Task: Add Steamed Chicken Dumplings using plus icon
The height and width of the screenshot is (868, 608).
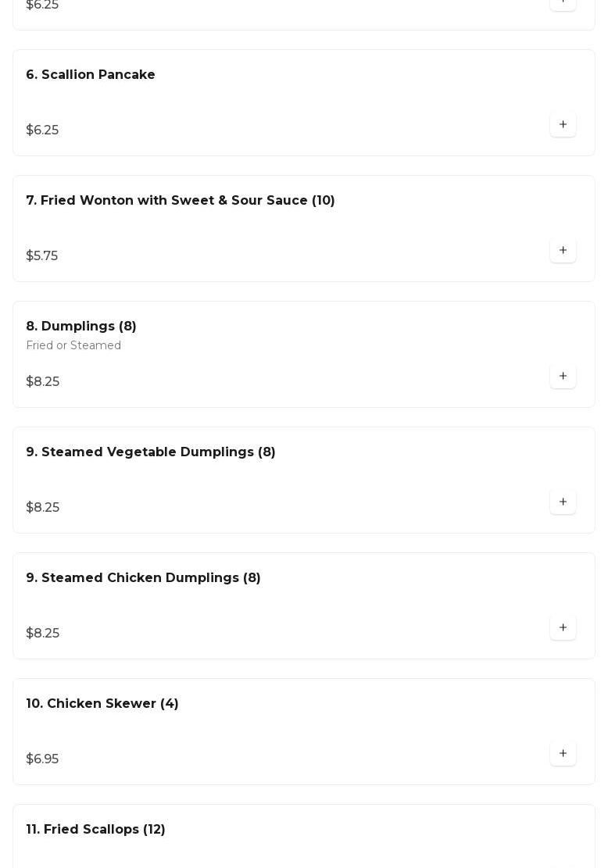Action: pos(563,627)
